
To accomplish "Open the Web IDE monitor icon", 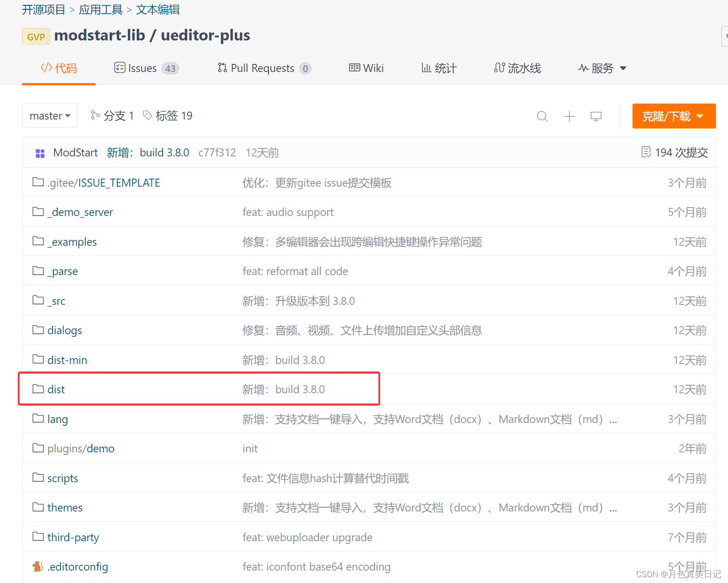I will (596, 116).
